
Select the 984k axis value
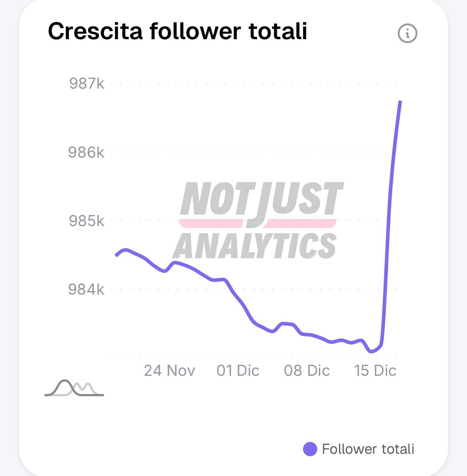[86, 289]
